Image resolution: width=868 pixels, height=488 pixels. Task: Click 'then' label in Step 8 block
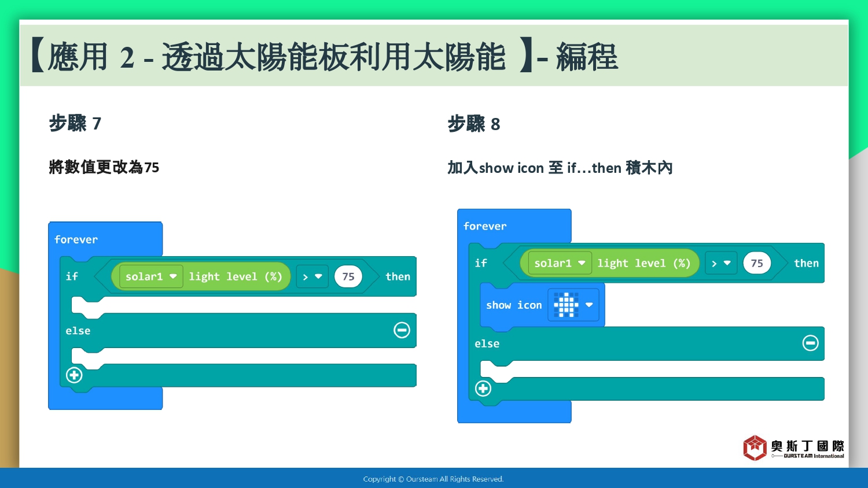tap(807, 263)
